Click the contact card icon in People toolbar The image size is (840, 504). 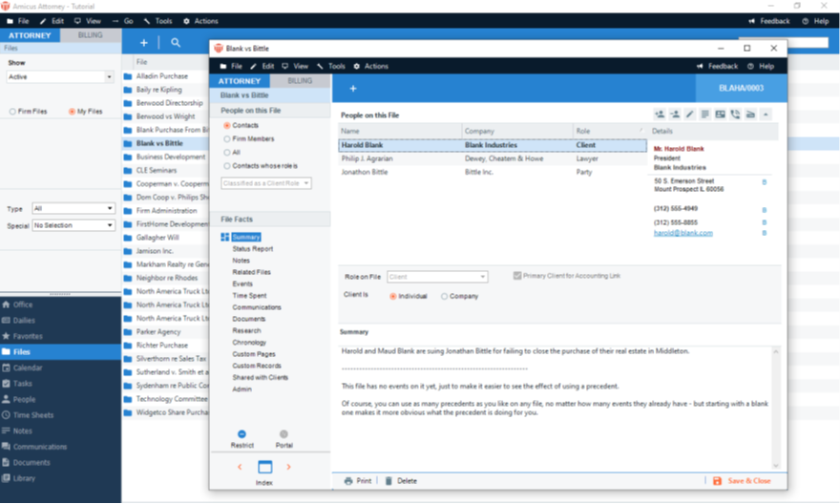click(720, 115)
